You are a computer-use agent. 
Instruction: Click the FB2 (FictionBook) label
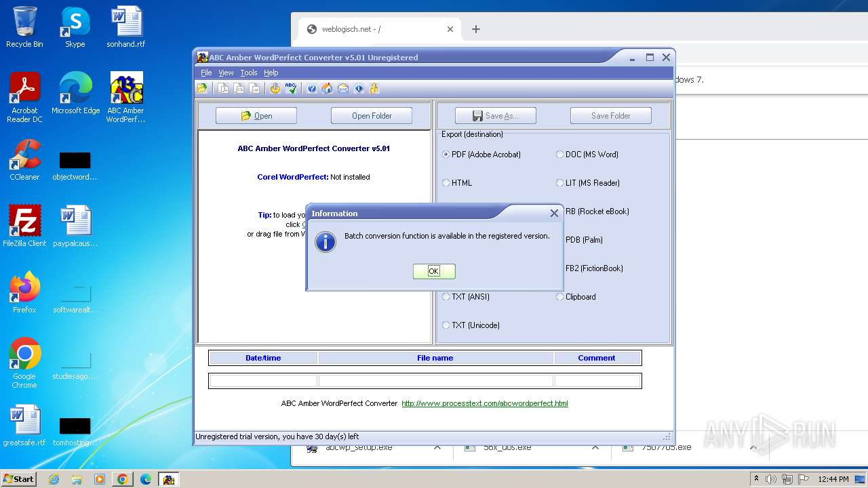[x=594, y=268]
